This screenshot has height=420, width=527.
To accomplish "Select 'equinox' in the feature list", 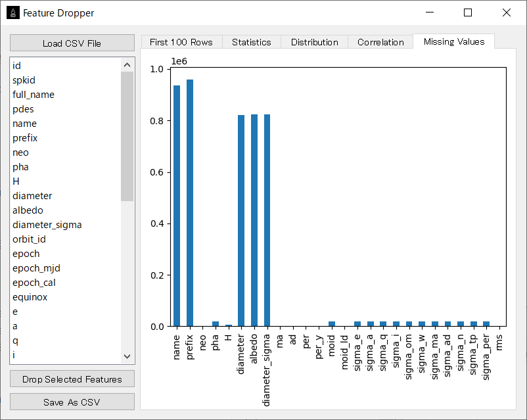I will [x=66, y=297].
